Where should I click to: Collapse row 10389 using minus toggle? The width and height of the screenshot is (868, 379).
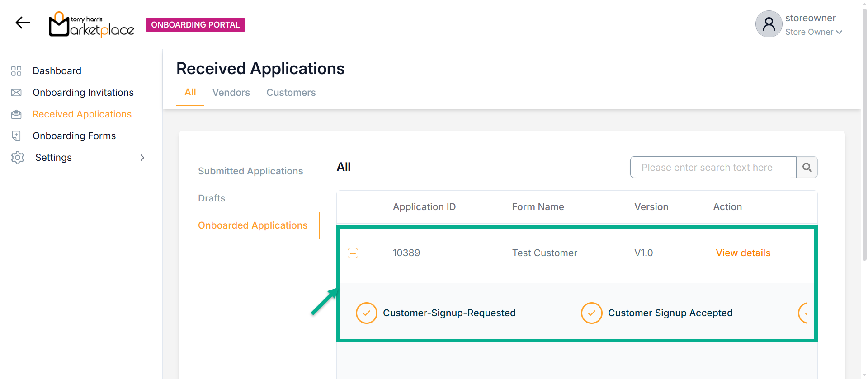click(353, 253)
